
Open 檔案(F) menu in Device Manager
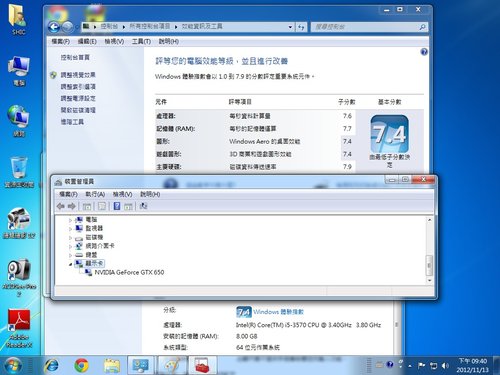pyautogui.click(x=68, y=194)
